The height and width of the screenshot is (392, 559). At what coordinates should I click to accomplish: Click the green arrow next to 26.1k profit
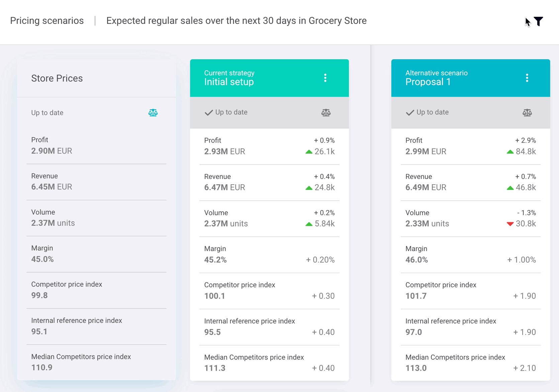click(x=309, y=152)
